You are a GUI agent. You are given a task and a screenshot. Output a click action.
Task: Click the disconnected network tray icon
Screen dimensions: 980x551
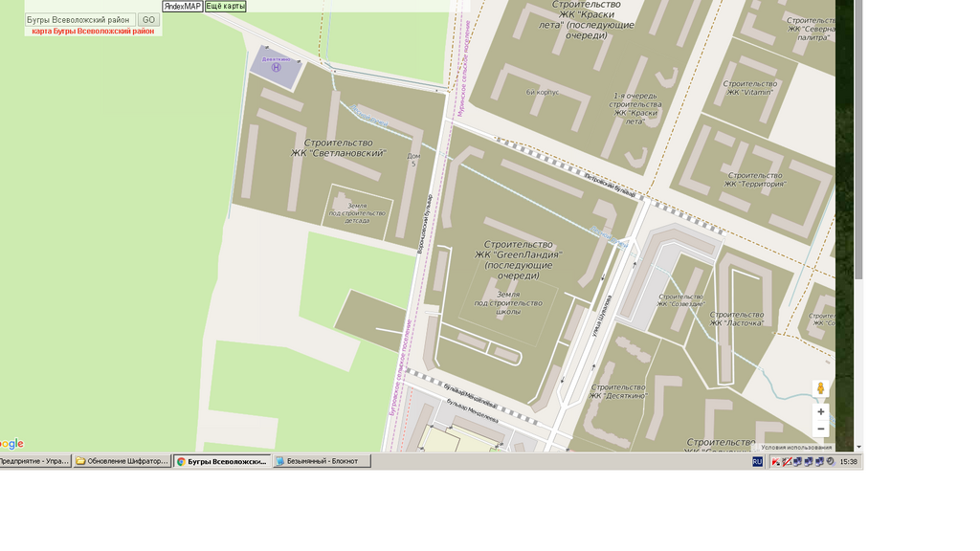(x=787, y=462)
